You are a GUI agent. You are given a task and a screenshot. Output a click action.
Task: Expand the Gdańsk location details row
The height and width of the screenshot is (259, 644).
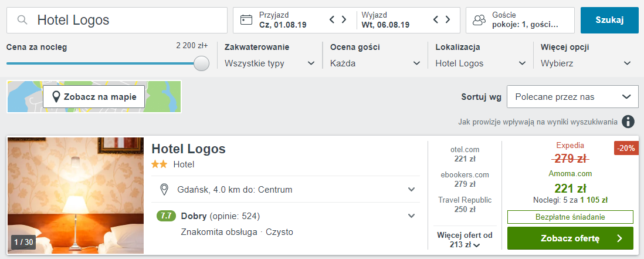coord(286,190)
